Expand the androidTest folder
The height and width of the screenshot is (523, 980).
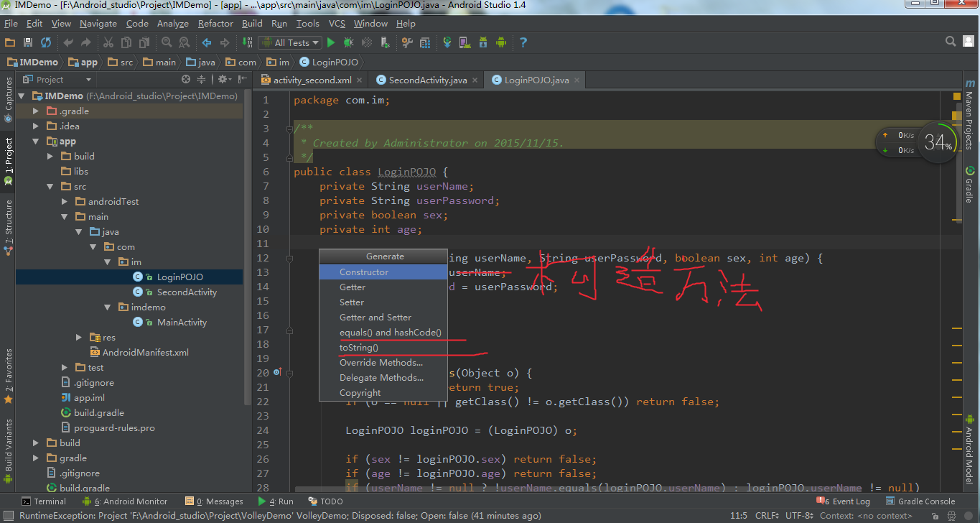coord(65,202)
